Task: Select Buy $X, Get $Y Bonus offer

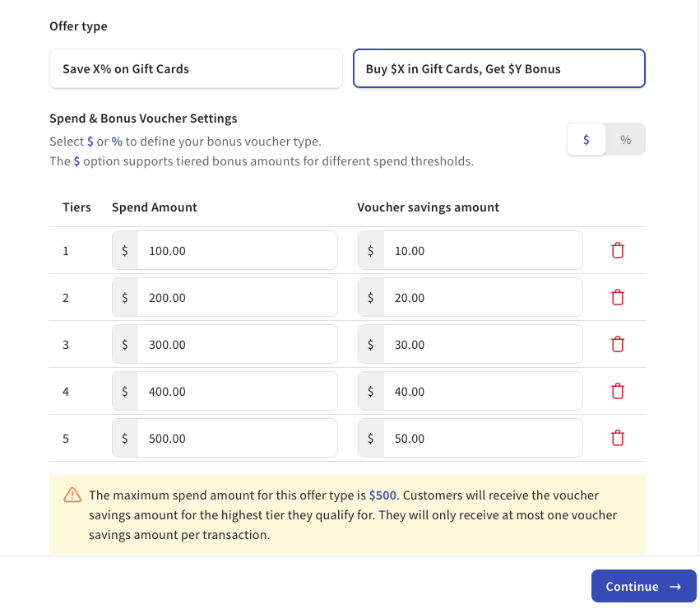Action: (499, 69)
